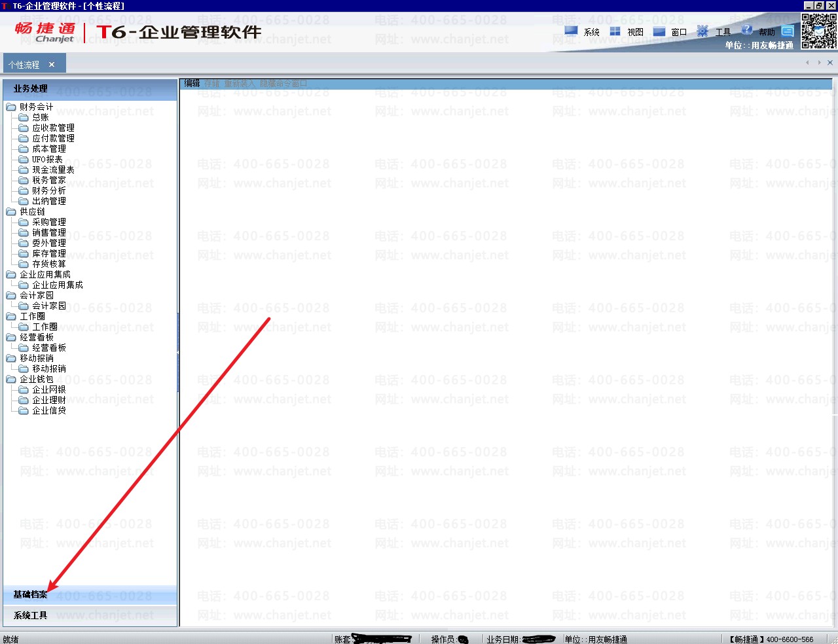Viewport: 838px width, 644px height.
Task: Click the 畅捷通 Chanjet logo
Action: (45, 32)
